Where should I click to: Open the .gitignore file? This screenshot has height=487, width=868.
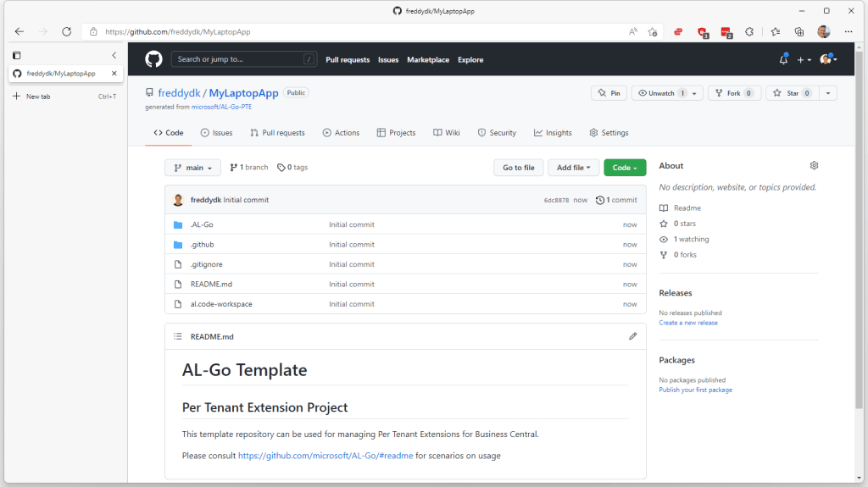[x=207, y=264]
